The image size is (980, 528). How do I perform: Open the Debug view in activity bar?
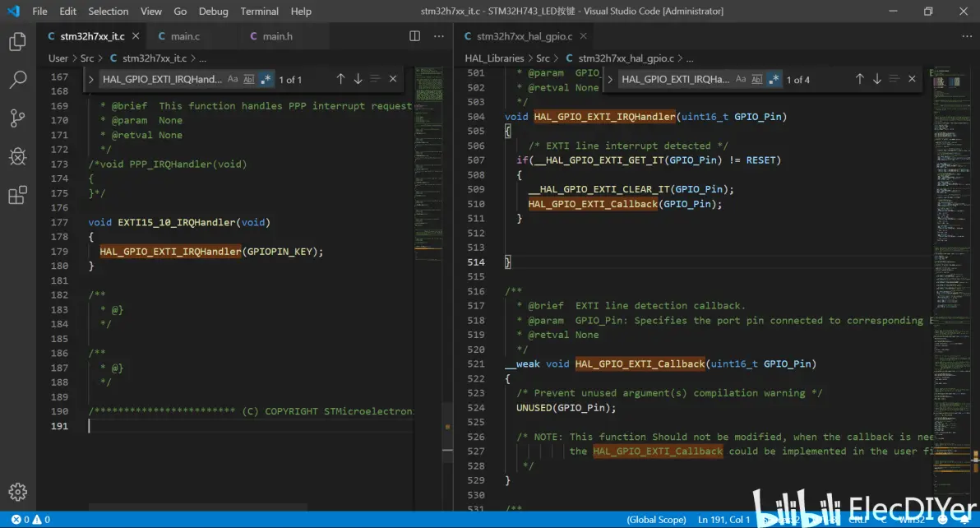pyautogui.click(x=17, y=156)
